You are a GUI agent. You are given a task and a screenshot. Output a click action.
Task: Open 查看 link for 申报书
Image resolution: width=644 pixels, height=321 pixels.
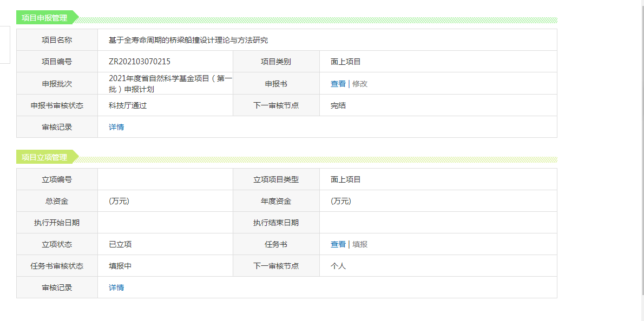(338, 84)
